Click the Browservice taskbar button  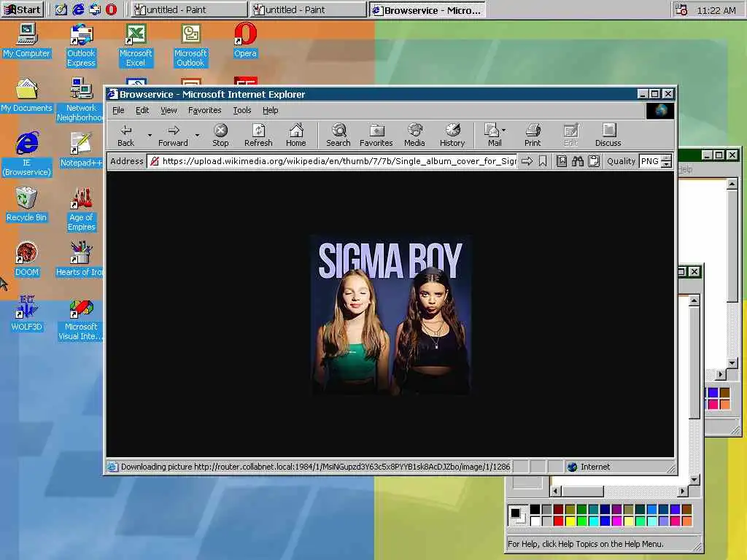tap(427, 10)
